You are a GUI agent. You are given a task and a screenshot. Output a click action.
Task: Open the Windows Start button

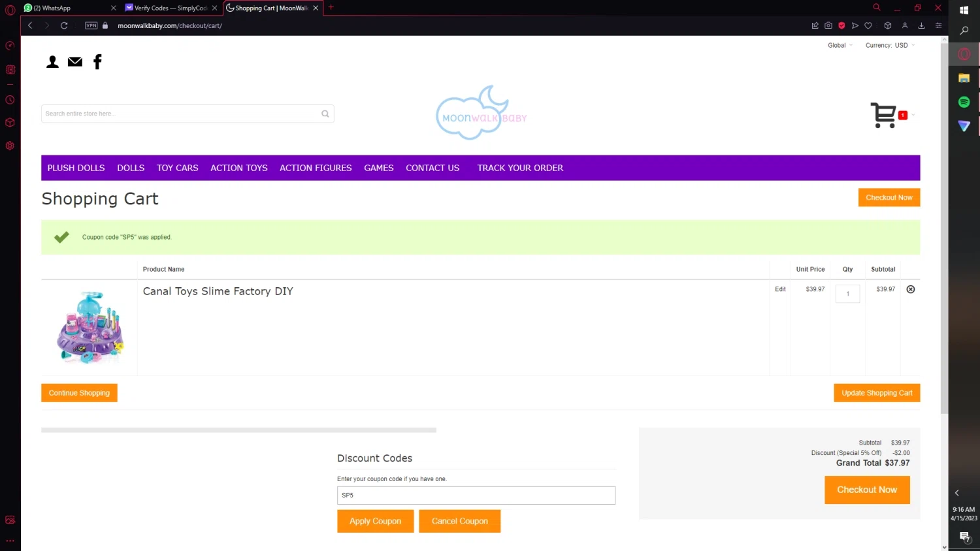[x=964, y=10]
